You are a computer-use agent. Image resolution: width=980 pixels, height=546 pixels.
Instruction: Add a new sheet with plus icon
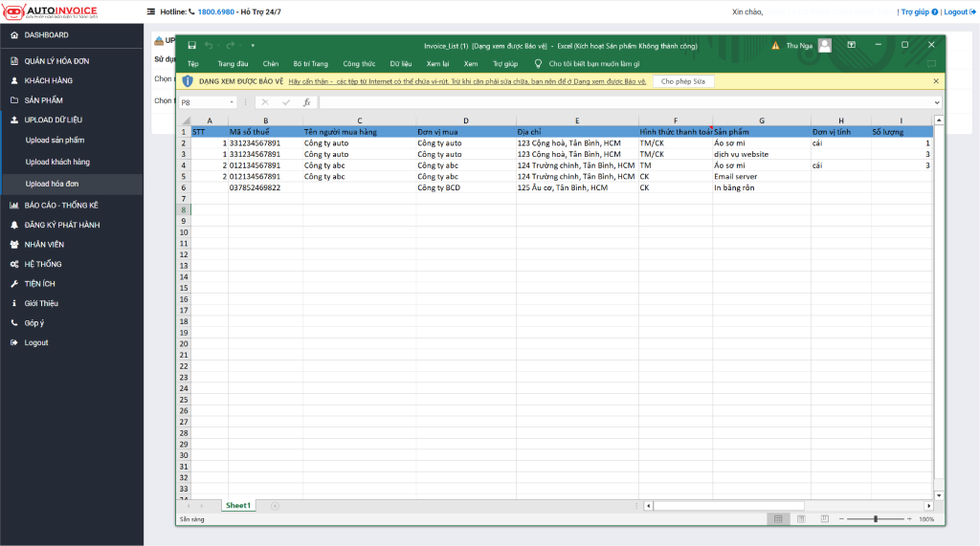[275, 506]
